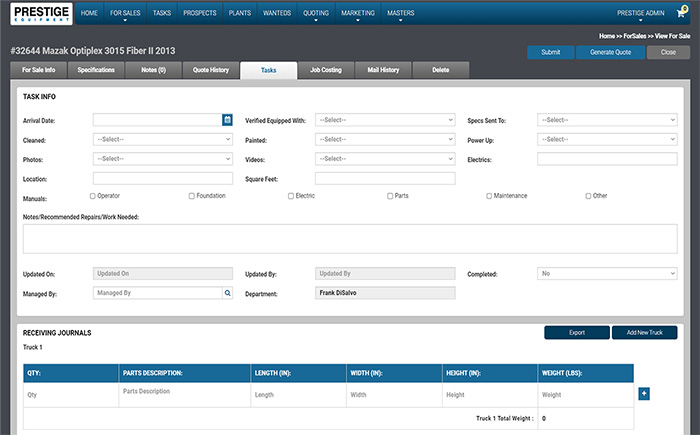700x435 pixels.
Task: Follow the Home breadcrumb link
Action: pyautogui.click(x=607, y=36)
